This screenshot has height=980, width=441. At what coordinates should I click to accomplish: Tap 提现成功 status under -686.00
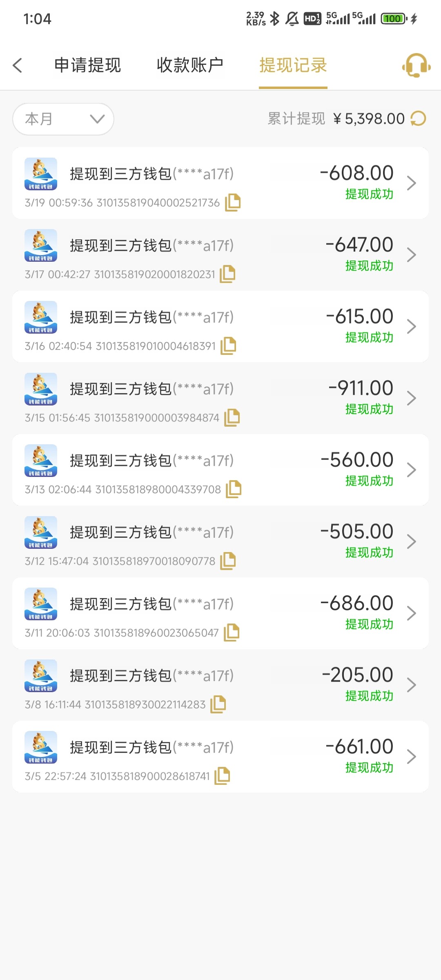pos(369,624)
